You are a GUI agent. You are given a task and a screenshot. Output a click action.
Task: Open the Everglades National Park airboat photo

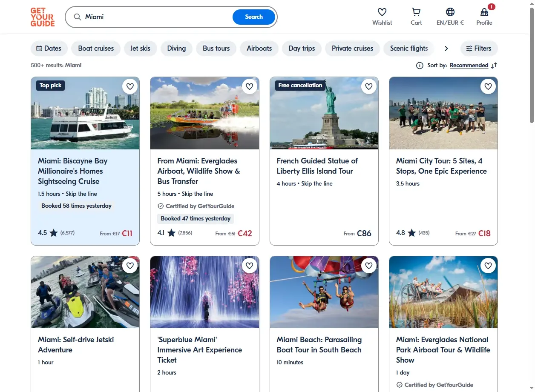pos(443,292)
